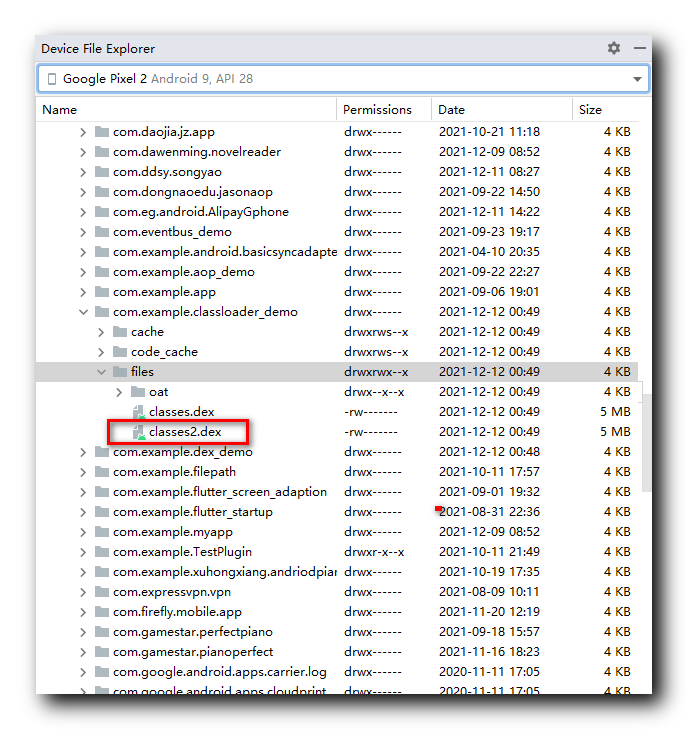Open the Device File Explorer gear settings
The height and width of the screenshot is (729, 687).
pos(614,48)
